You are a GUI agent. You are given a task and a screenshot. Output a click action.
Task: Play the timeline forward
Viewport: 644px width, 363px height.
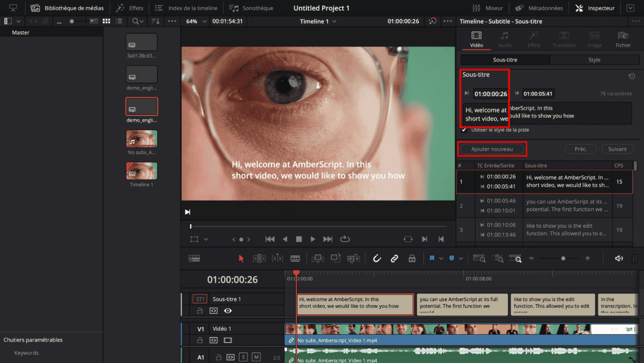coord(313,239)
